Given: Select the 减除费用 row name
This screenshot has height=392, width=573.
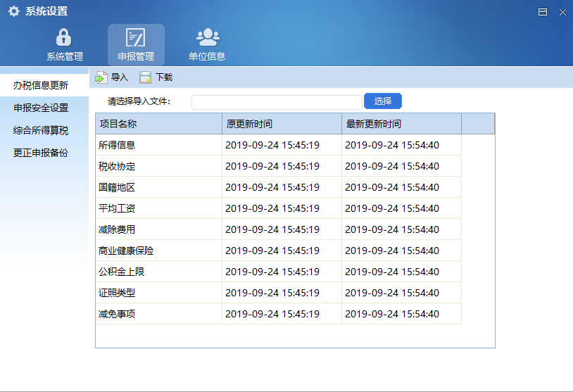Looking at the screenshot, I should click(117, 230).
